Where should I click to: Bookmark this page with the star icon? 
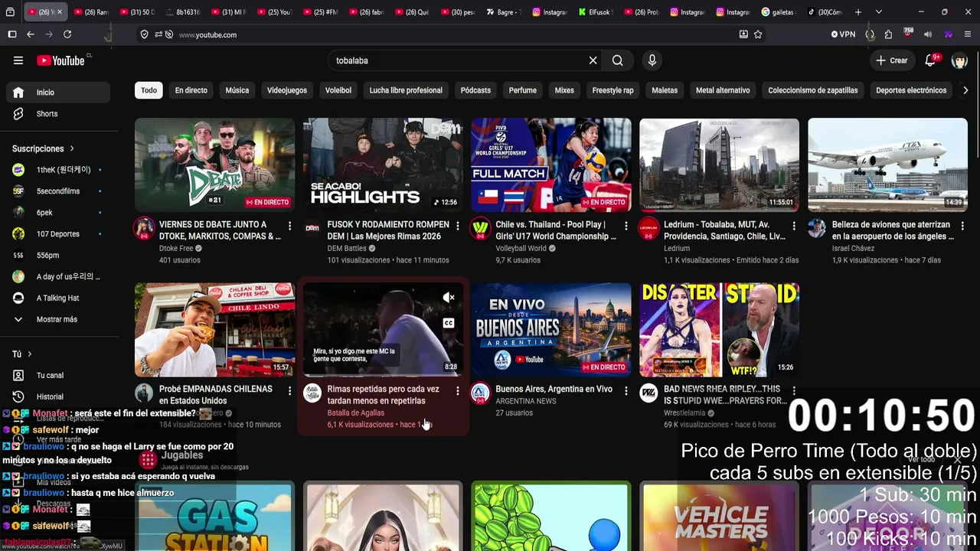click(x=758, y=34)
